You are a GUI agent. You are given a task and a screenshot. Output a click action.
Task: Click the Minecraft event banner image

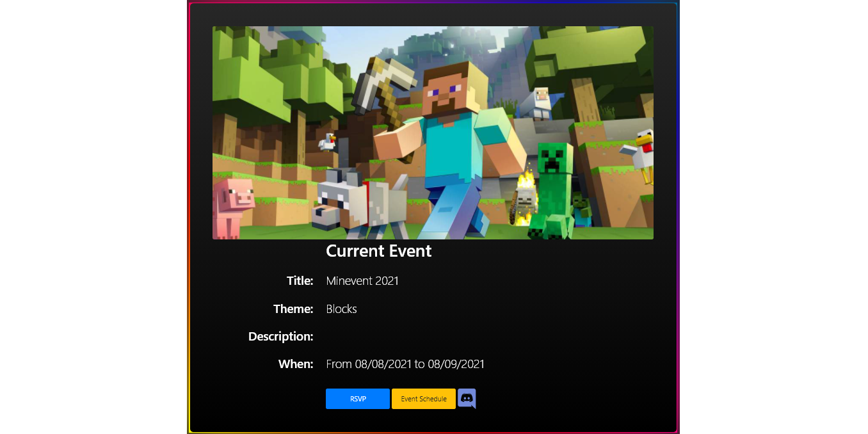point(433,133)
